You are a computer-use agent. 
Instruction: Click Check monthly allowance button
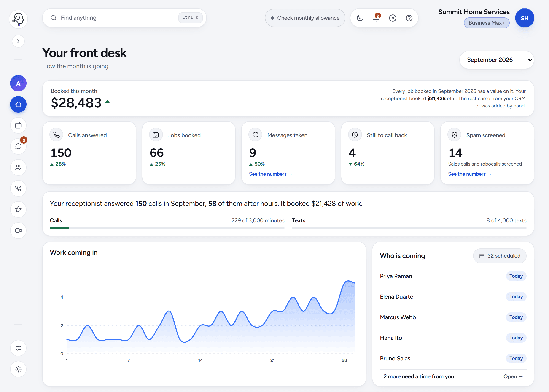tap(305, 18)
